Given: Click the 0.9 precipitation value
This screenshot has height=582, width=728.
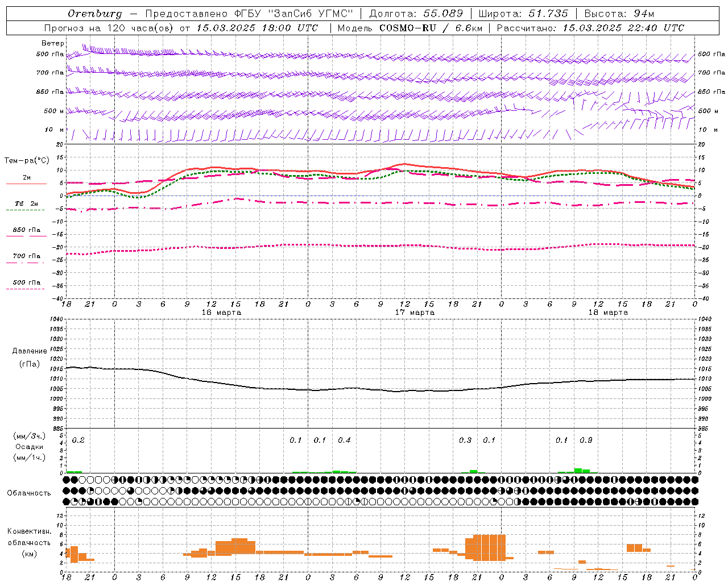Looking at the screenshot, I should tap(586, 440).
